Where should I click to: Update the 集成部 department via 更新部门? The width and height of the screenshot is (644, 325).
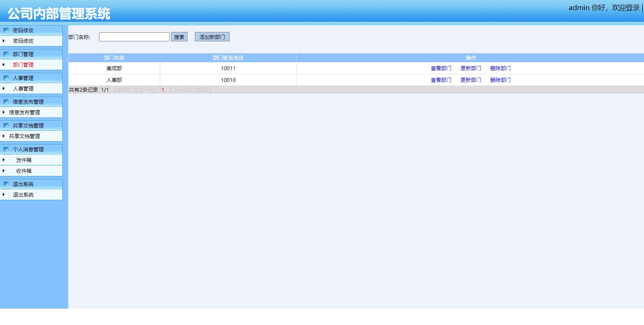pos(471,68)
